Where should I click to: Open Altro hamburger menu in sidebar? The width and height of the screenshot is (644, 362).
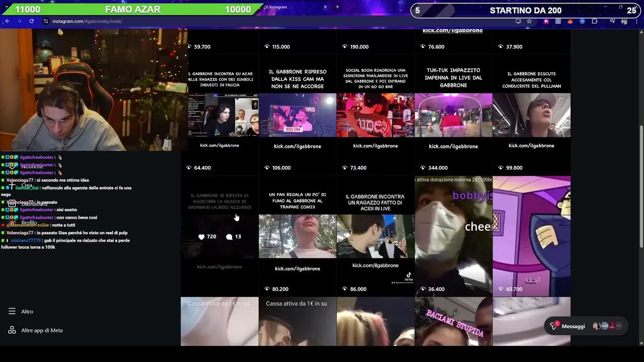coord(21,312)
